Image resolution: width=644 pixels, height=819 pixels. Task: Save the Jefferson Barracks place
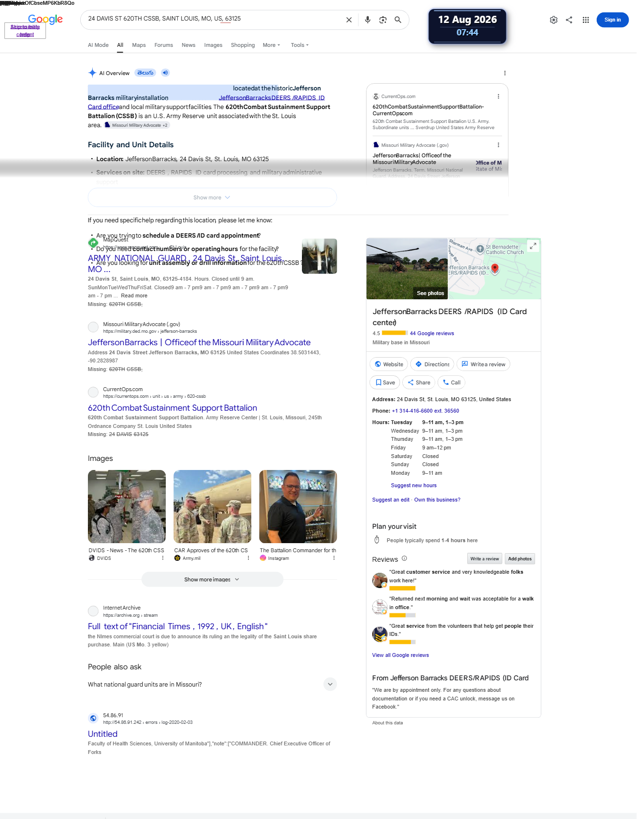tap(385, 382)
